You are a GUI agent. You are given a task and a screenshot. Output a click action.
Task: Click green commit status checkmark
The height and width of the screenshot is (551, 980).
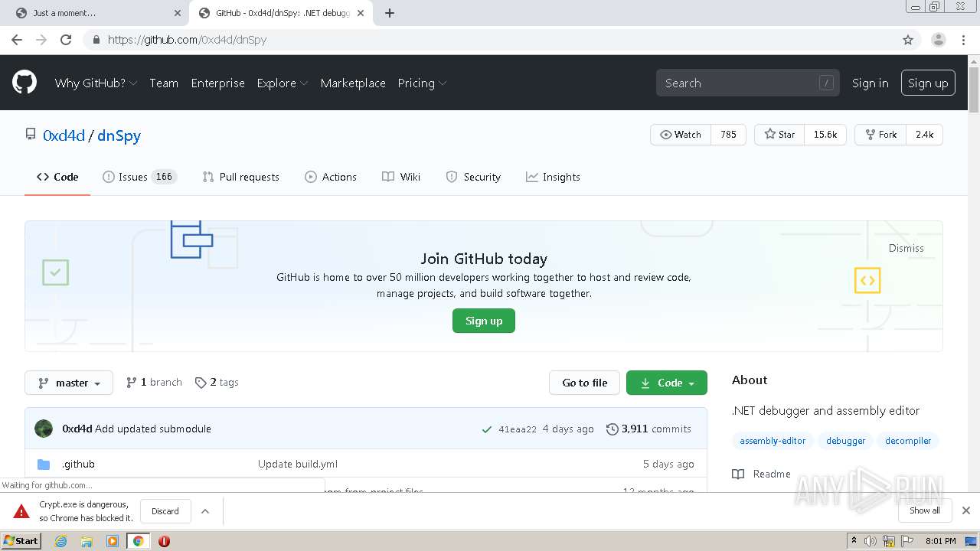[x=486, y=429]
